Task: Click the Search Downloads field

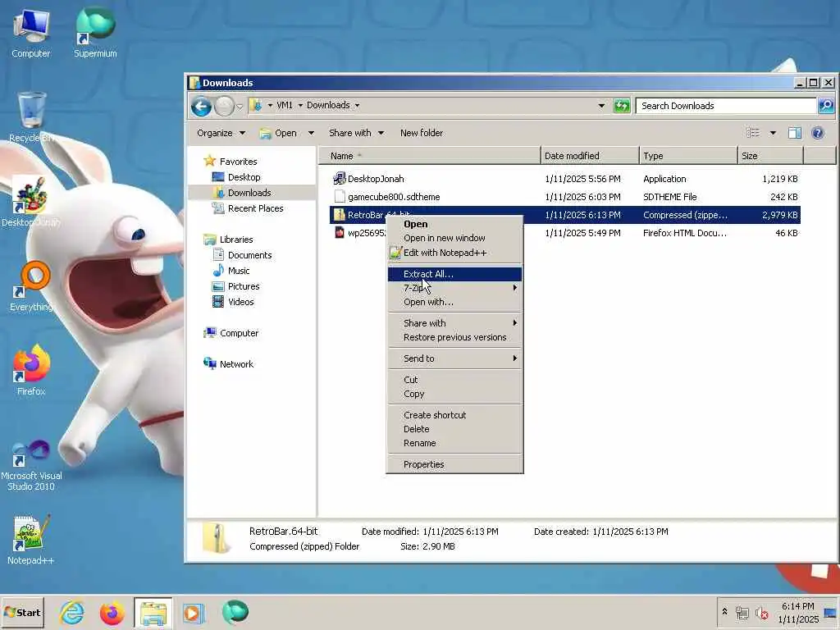Action: pyautogui.click(x=726, y=106)
